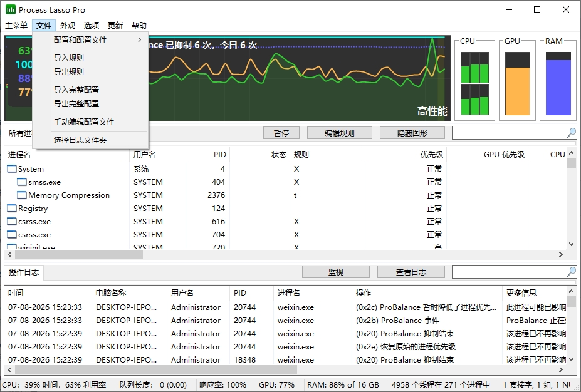
Task: Select log row with PID 18348
Action: coord(285,359)
